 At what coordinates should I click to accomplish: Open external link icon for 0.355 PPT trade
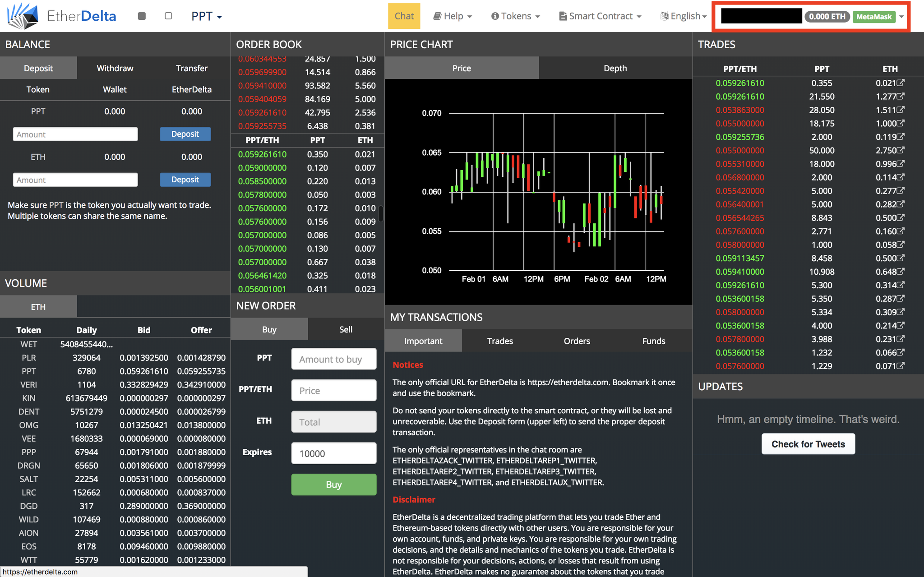click(901, 83)
